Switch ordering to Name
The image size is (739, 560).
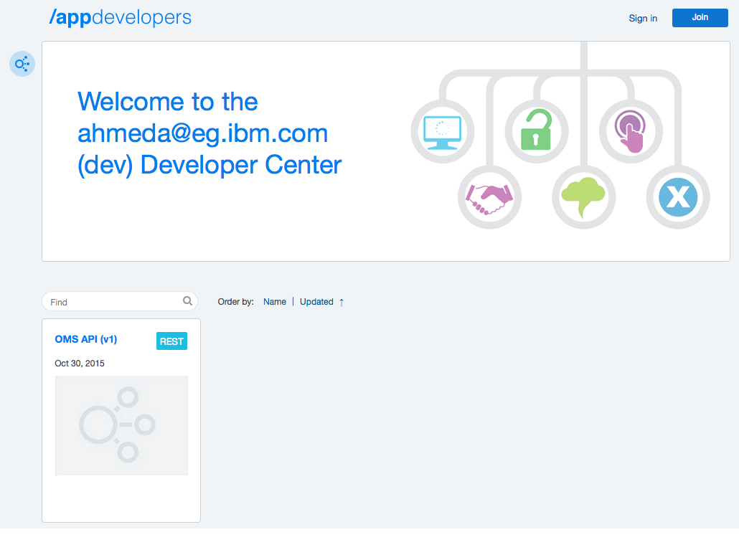click(x=275, y=302)
